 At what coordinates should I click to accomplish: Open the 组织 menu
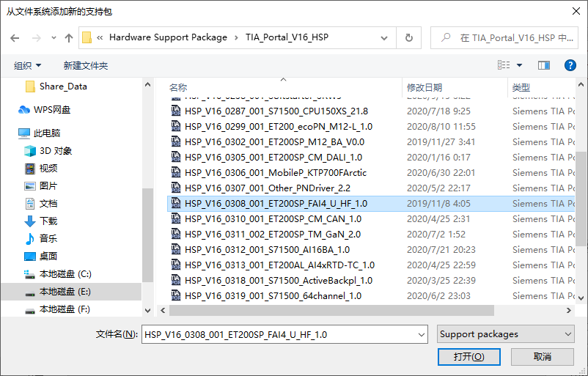coord(27,66)
